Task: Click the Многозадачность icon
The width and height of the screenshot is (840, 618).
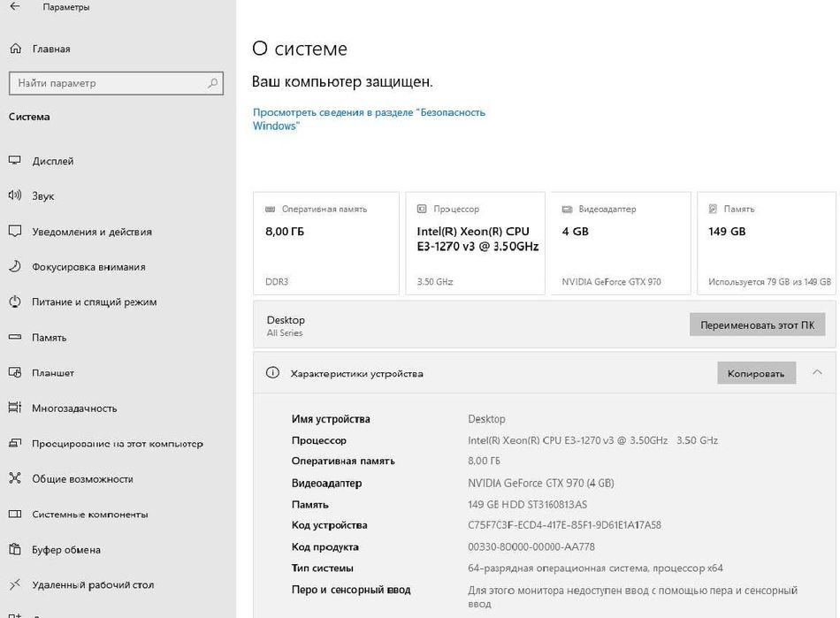Action: [x=15, y=408]
